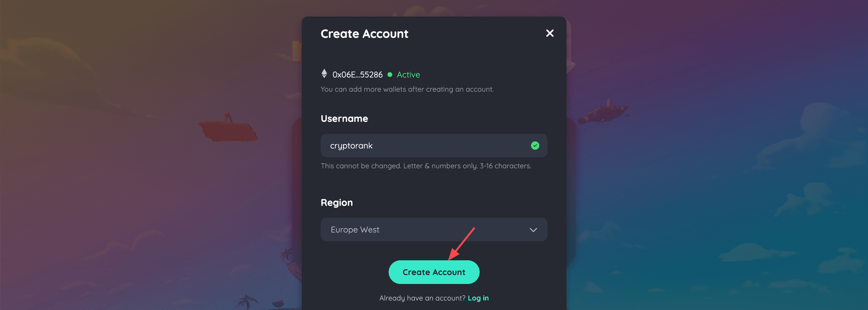
Task: Click the Username heading label
Action: tap(344, 118)
